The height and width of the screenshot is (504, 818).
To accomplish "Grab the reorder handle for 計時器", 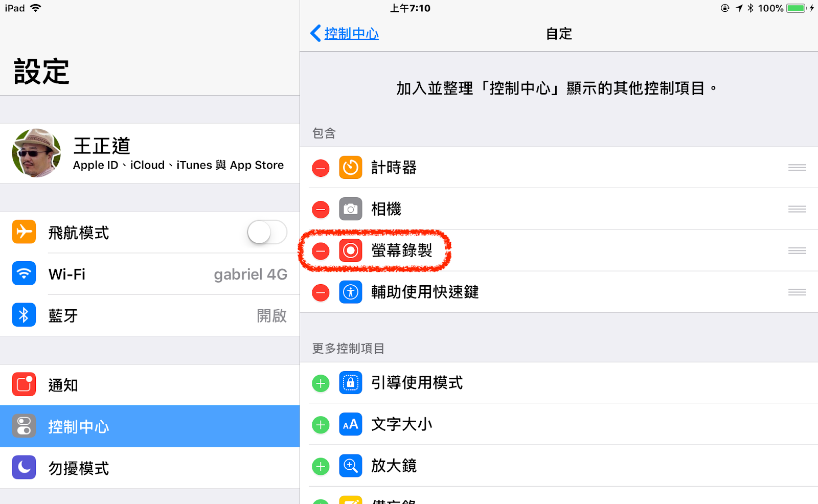I will (x=797, y=168).
